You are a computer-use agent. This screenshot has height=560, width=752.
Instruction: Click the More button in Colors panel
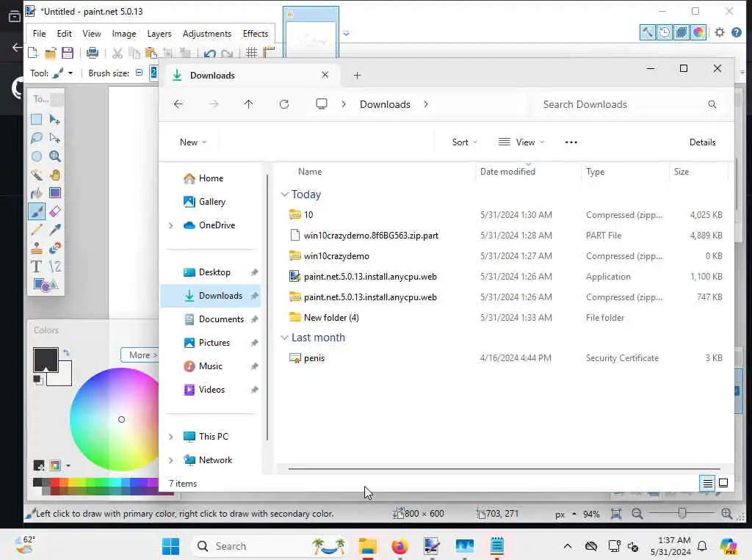coord(140,355)
